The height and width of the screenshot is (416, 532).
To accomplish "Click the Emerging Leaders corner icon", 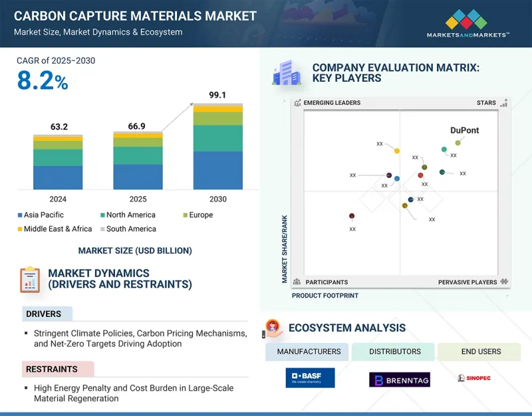I will [297, 103].
